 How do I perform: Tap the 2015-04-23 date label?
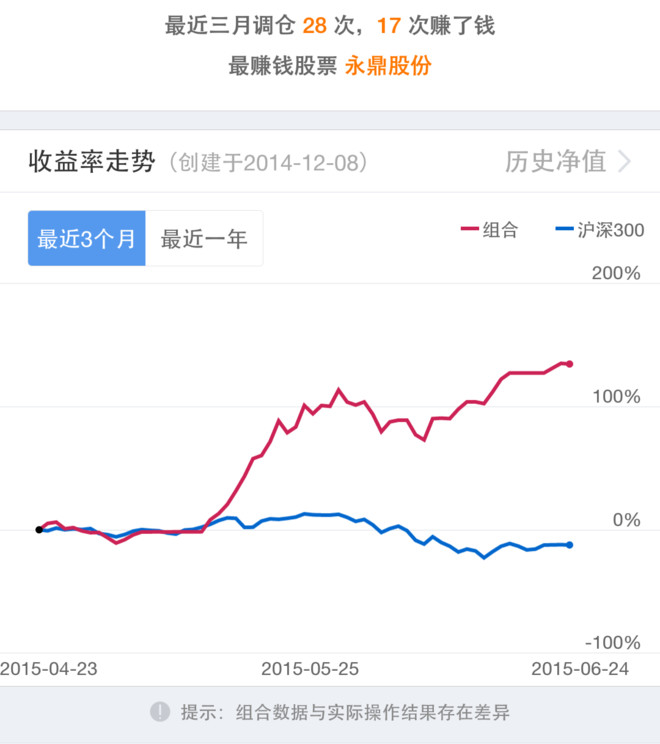click(x=50, y=668)
